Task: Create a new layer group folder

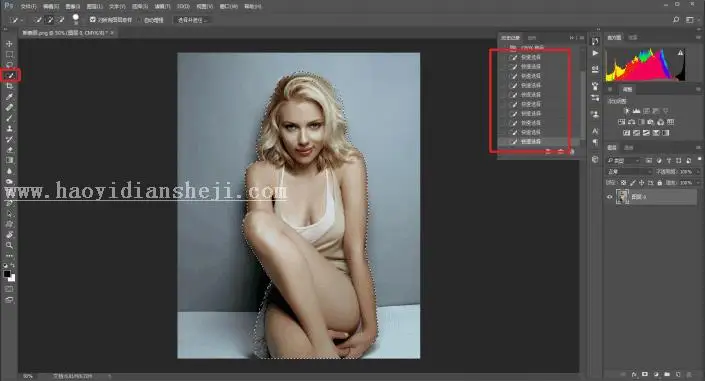Action: point(667,374)
